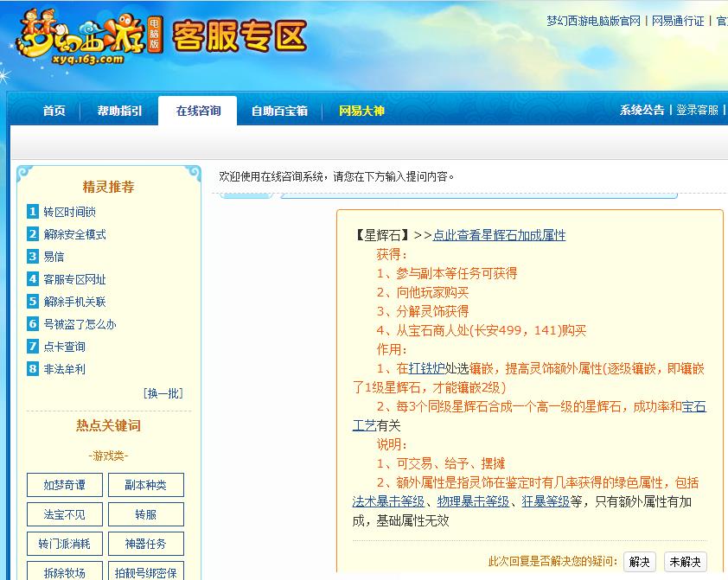Select the 在线咨询 tab
Screen dimensions: 728x580
198,111
